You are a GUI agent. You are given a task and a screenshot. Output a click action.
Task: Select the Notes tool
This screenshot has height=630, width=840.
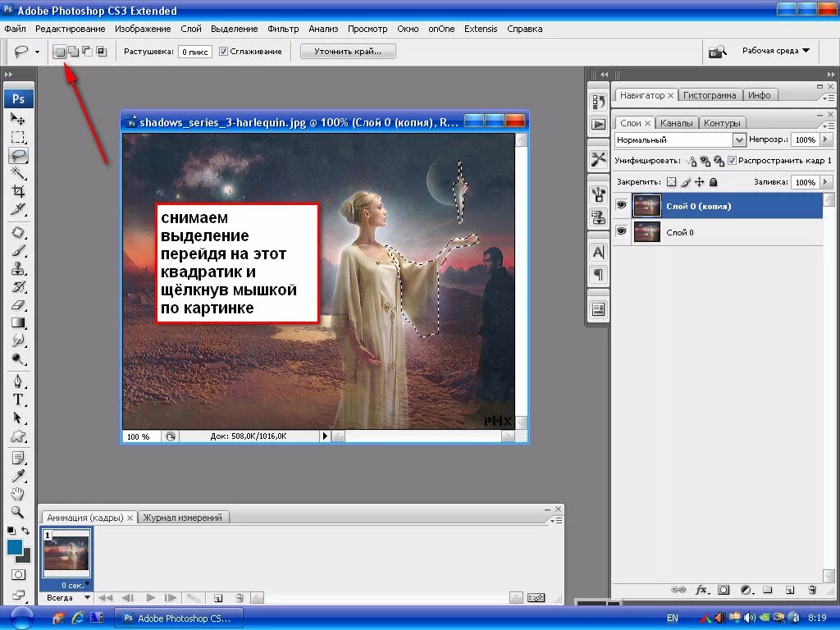pos(18,458)
